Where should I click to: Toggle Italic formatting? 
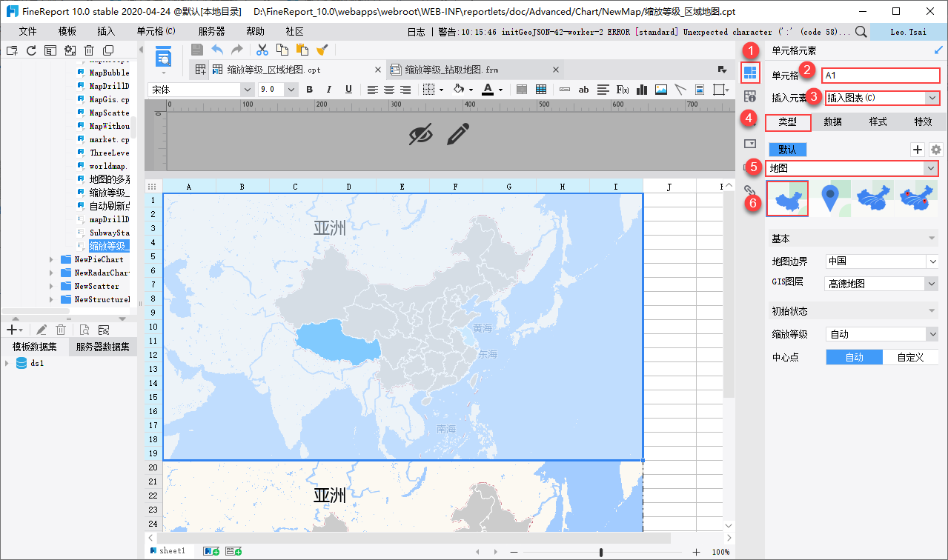coord(328,90)
